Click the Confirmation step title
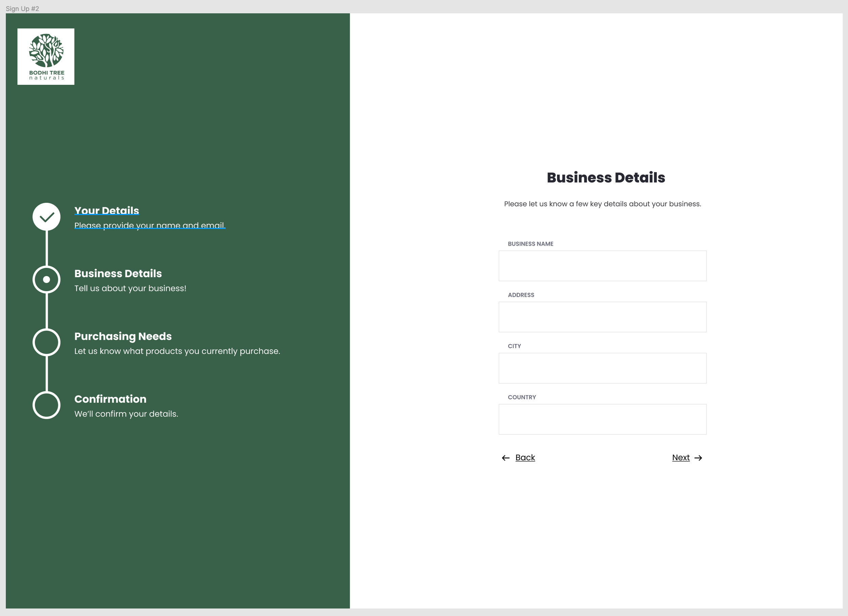Screen dimensions: 848x616 (x=110, y=399)
